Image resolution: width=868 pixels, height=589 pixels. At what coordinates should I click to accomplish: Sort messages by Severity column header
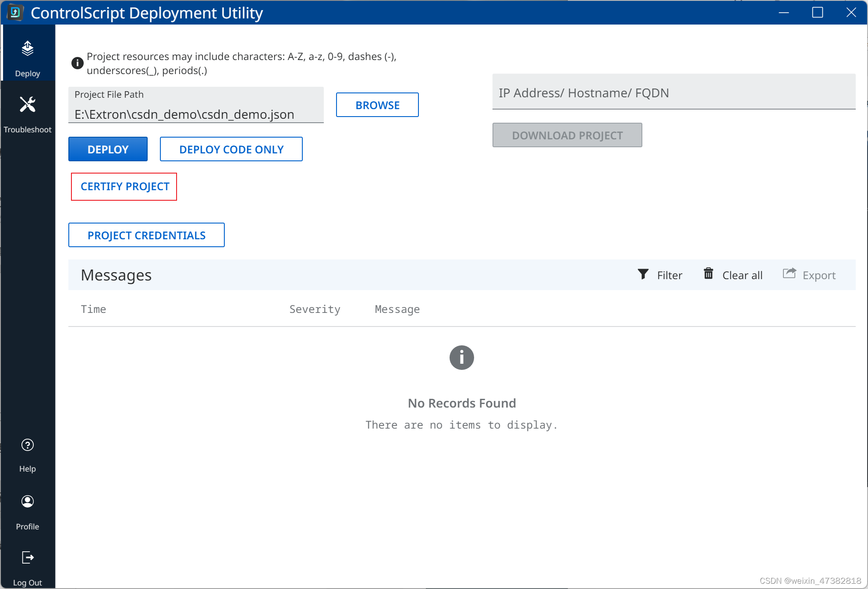pyautogui.click(x=315, y=309)
